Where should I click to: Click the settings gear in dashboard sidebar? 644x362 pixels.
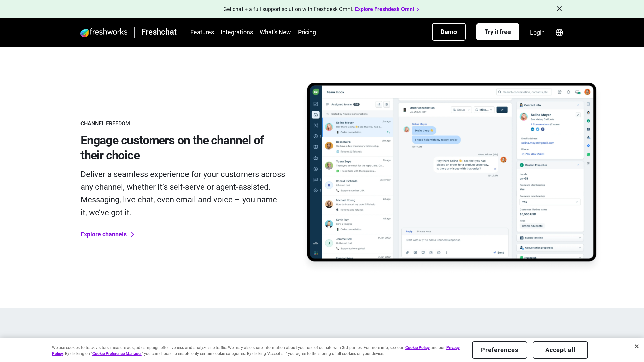[316, 190]
